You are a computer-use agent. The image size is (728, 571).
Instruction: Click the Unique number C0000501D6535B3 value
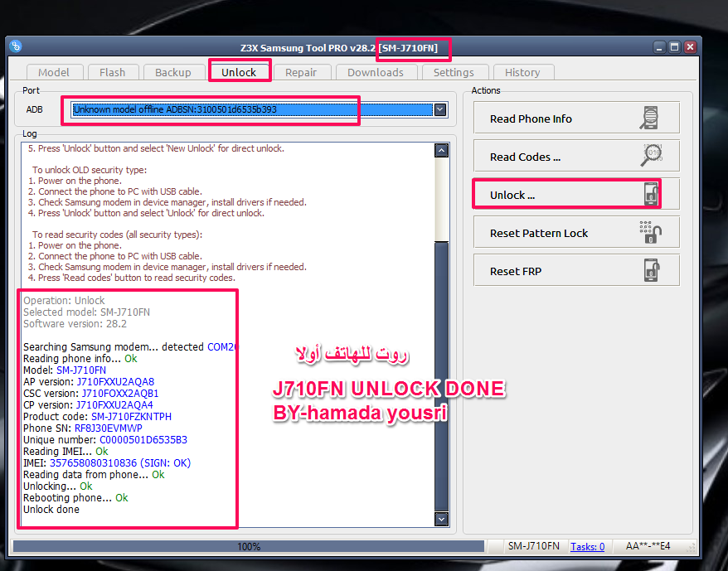coord(143,439)
